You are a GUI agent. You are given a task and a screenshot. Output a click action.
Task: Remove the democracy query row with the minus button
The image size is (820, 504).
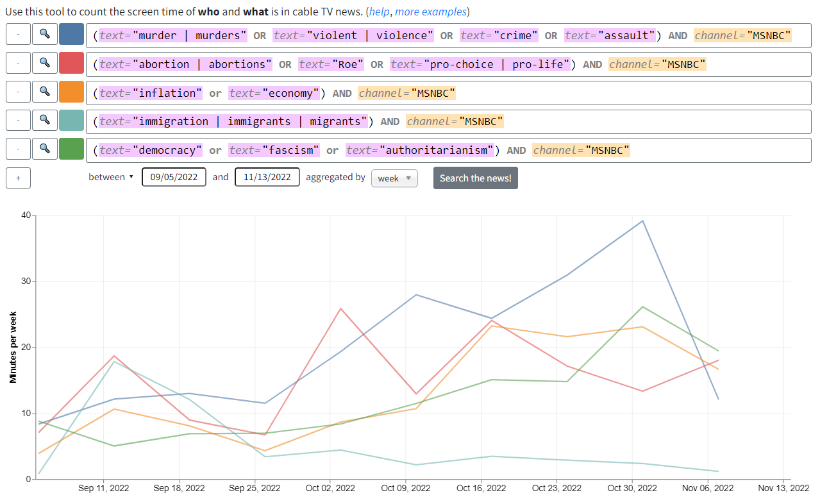18,149
